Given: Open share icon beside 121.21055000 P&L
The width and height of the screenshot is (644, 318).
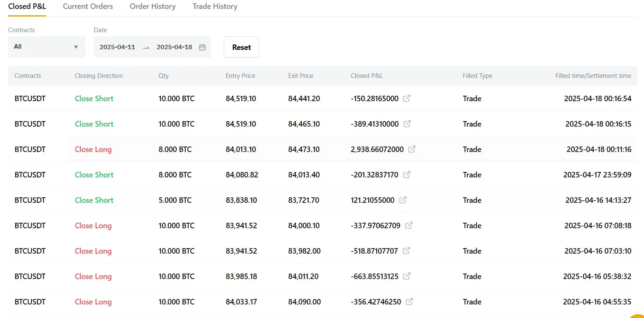Looking at the screenshot, I should 403,200.
